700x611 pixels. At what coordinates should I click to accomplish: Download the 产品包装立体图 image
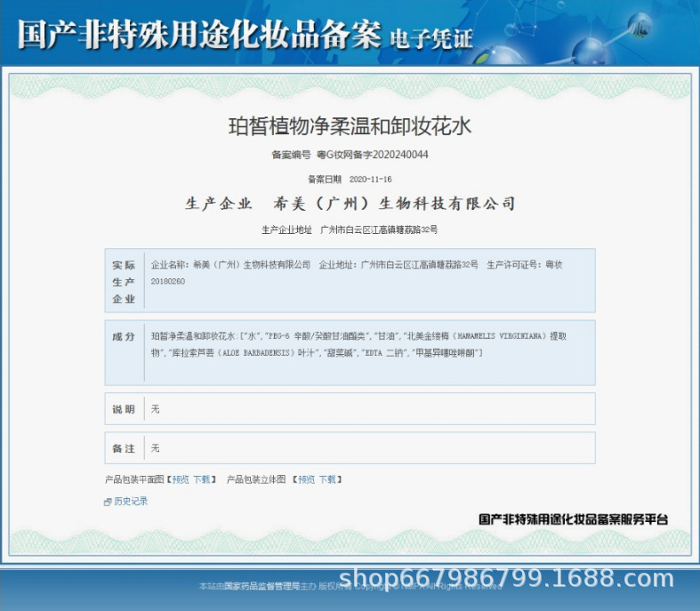[327, 479]
